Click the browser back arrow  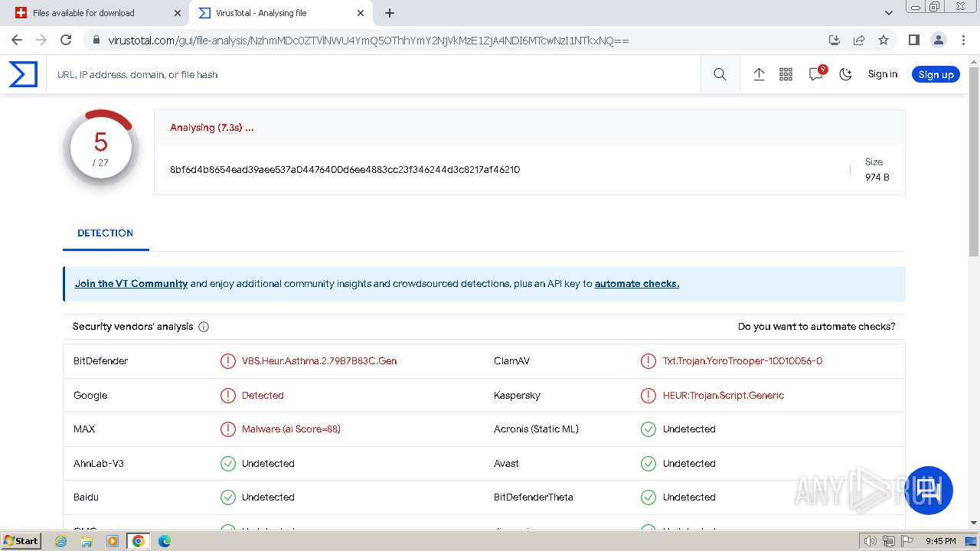[x=17, y=40]
